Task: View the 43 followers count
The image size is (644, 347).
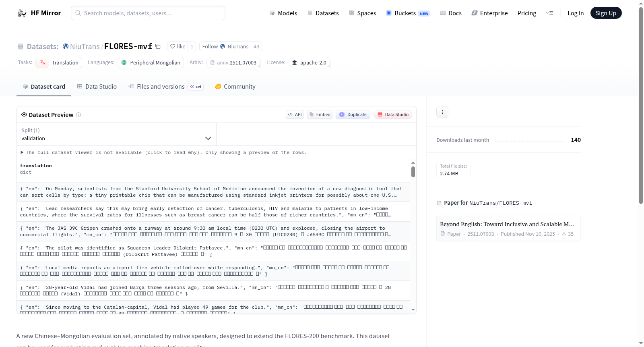Action: click(256, 47)
